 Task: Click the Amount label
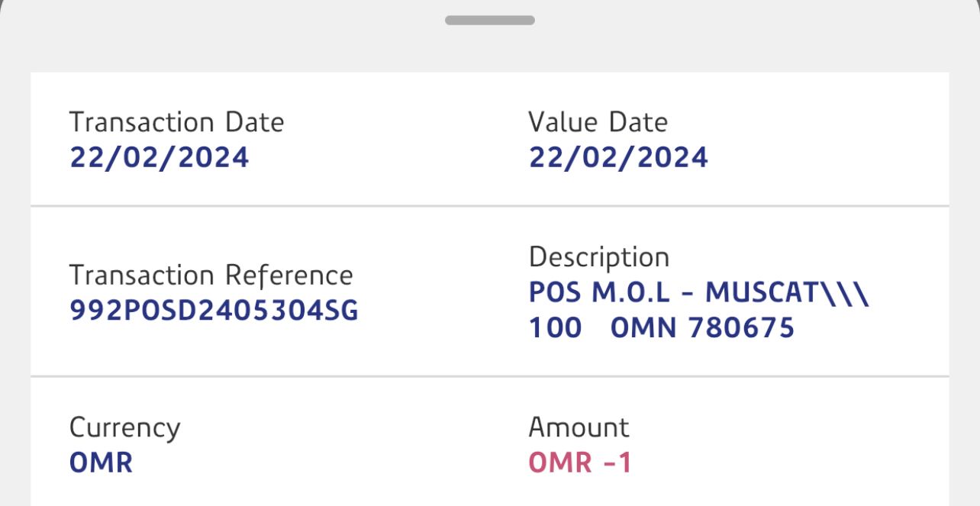pyautogui.click(x=579, y=427)
